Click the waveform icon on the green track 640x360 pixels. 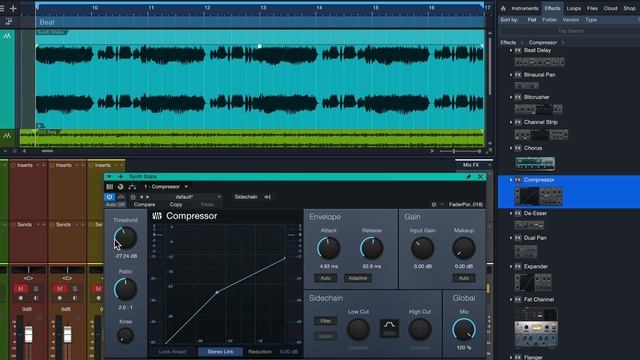point(7,136)
